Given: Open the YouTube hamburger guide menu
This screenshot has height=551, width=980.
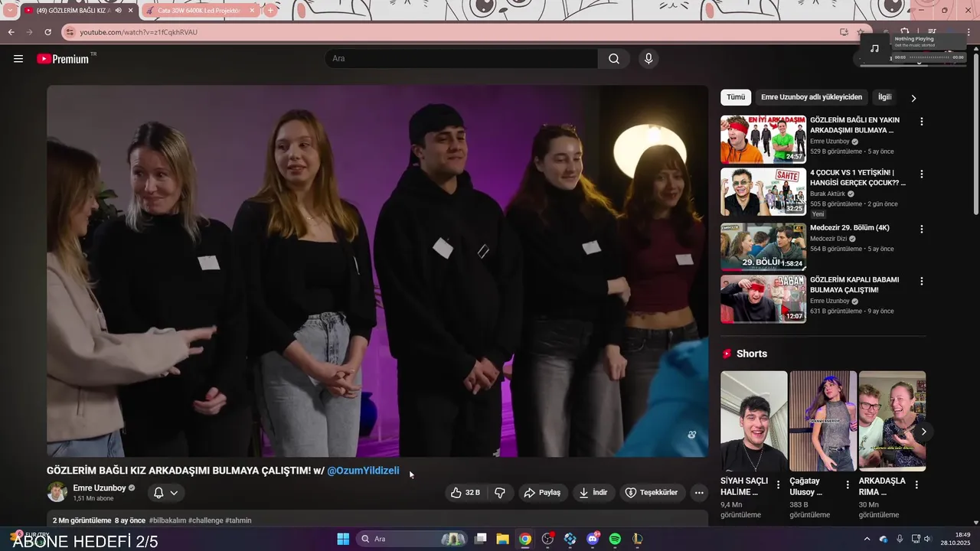Looking at the screenshot, I should click(18, 59).
